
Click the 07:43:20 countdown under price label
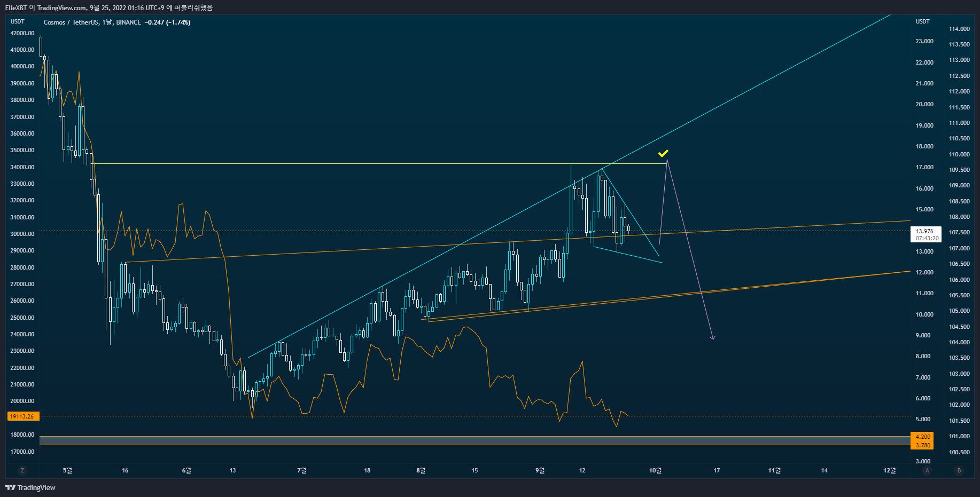pos(927,238)
